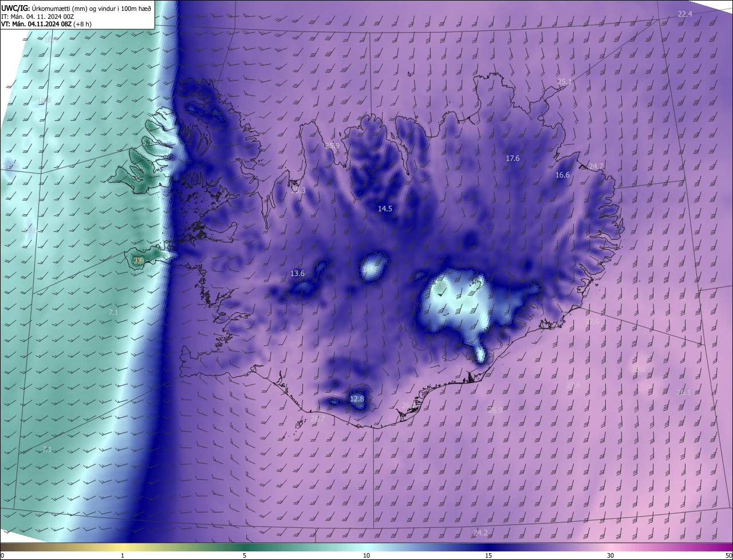The image size is (733, 560).
Task: Click the 25.9 value label
Action: coord(332,146)
